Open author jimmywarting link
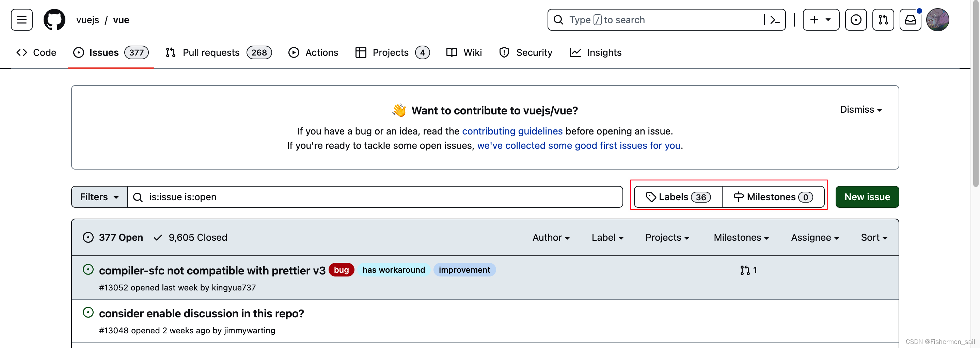The height and width of the screenshot is (348, 980). coord(250,331)
